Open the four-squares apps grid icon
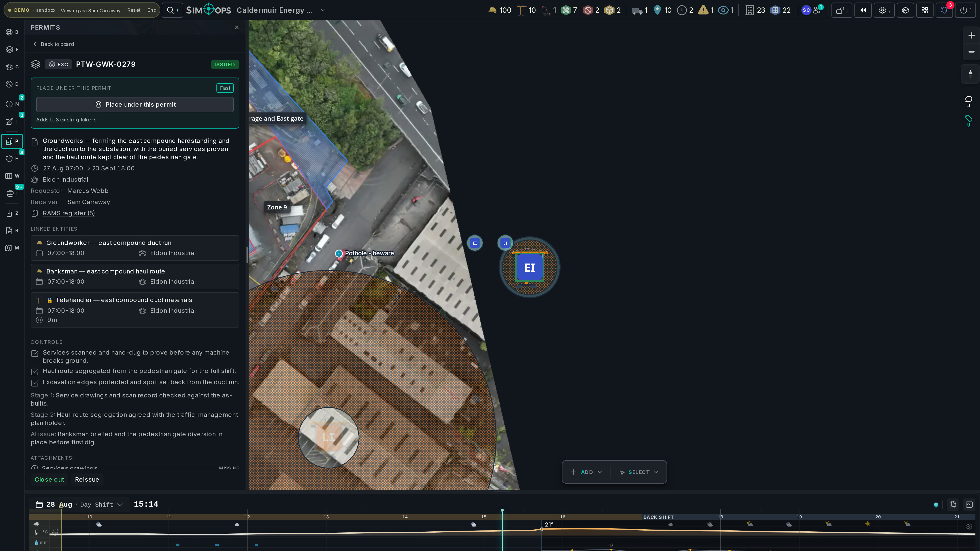The width and height of the screenshot is (980, 551). point(925,10)
